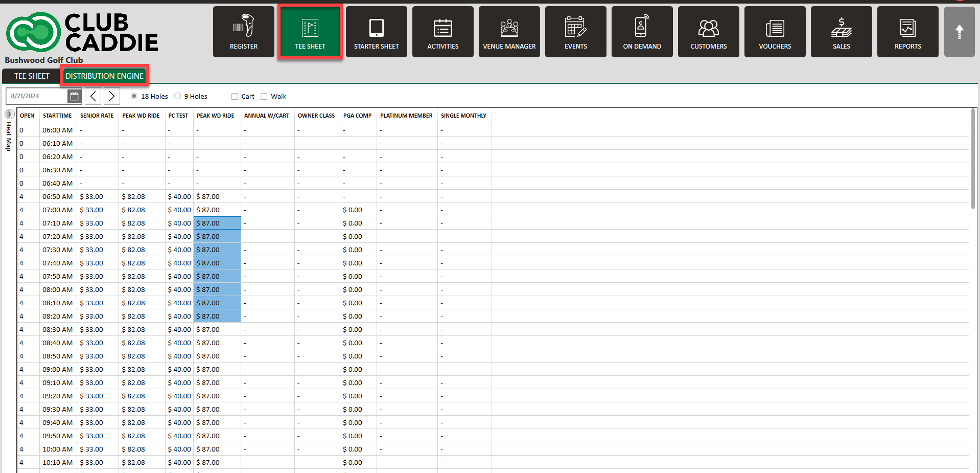Switch to the Tee Sheet tab
This screenshot has width=980, height=473.
click(32, 76)
